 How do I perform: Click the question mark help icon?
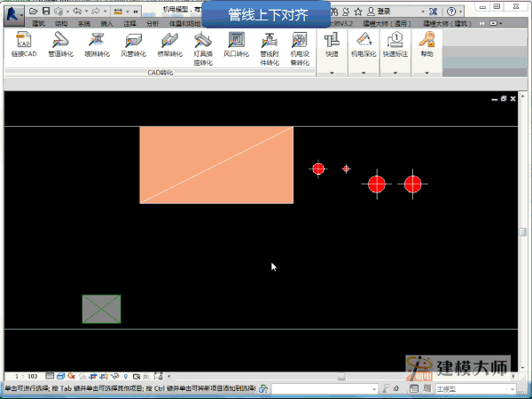tap(451, 12)
